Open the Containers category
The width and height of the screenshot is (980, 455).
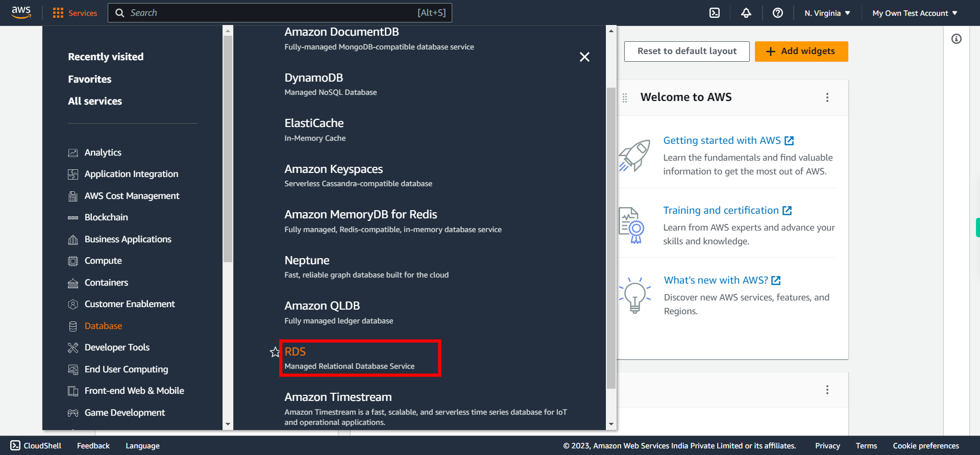point(106,283)
